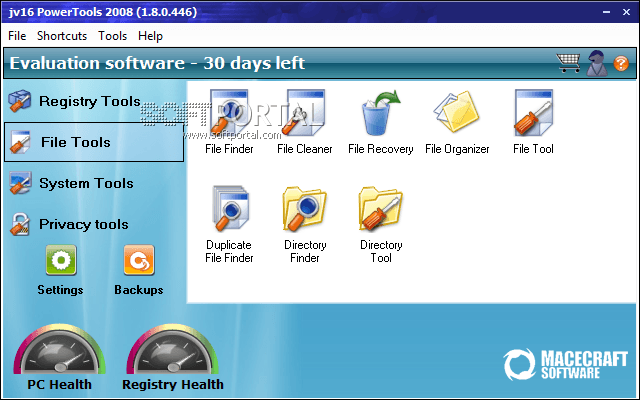Select File Tools category
Screen dimensions: 640x400
pyautogui.click(x=94, y=142)
